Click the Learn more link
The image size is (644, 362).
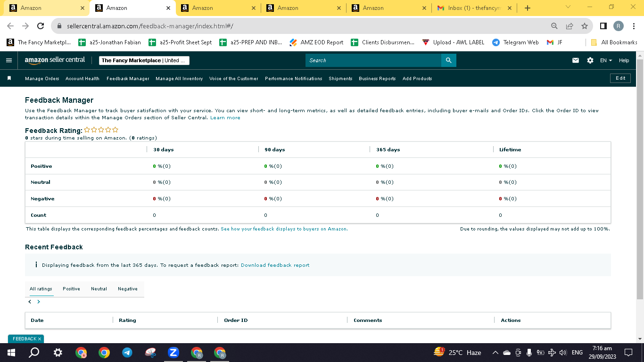pyautogui.click(x=225, y=118)
